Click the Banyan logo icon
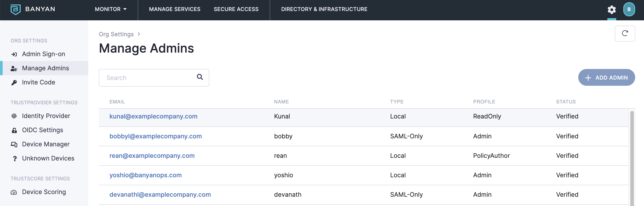The image size is (644, 206). [x=15, y=9]
